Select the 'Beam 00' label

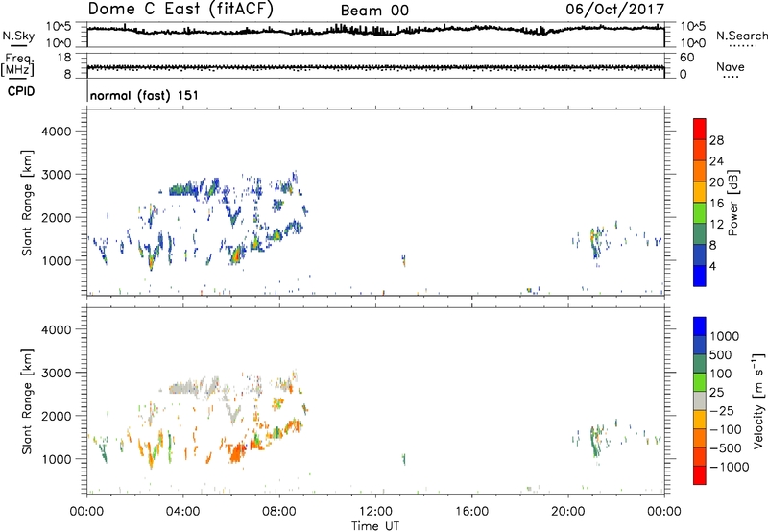pyautogui.click(x=374, y=11)
